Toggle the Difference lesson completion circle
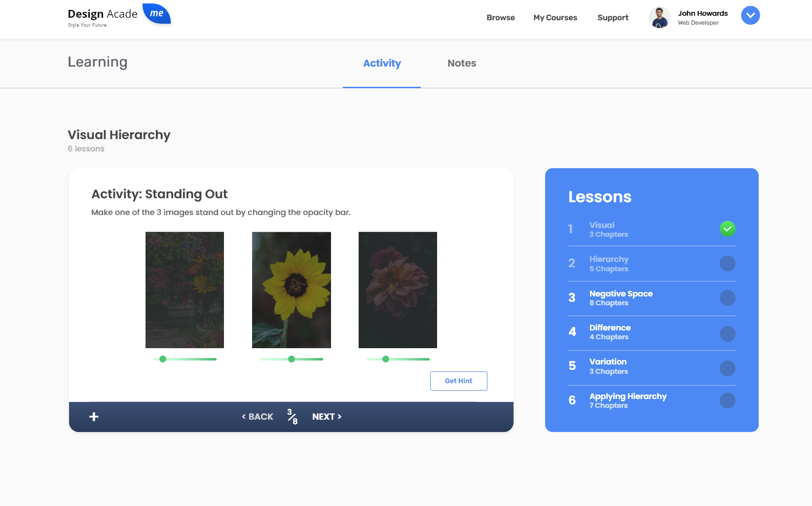The width and height of the screenshot is (812, 506). [727, 333]
